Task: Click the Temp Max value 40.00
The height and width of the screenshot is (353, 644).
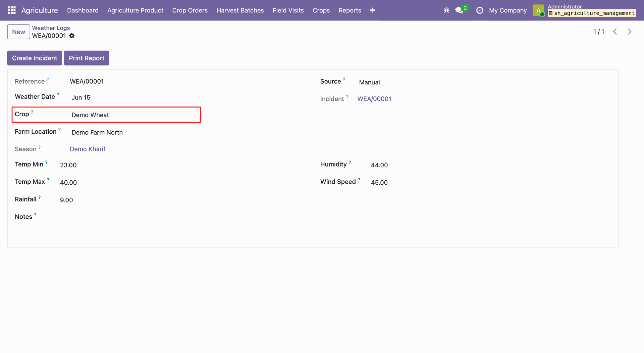Action: coord(68,182)
